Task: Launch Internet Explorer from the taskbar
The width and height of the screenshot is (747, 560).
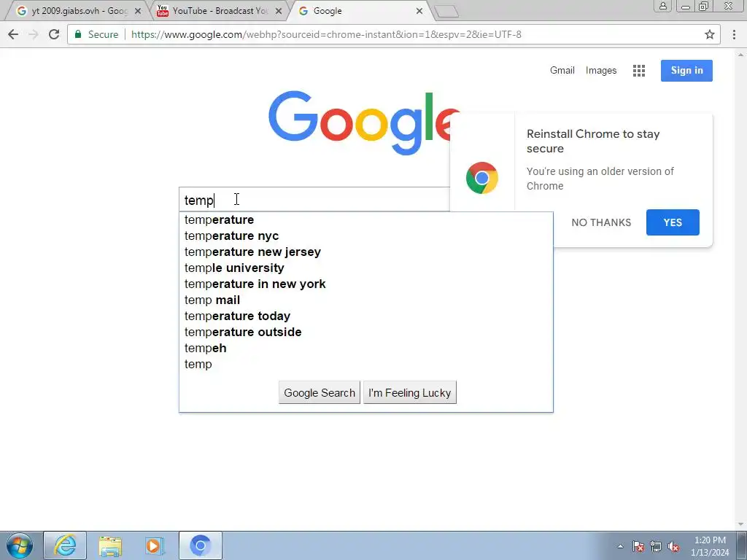Action: 65,545
